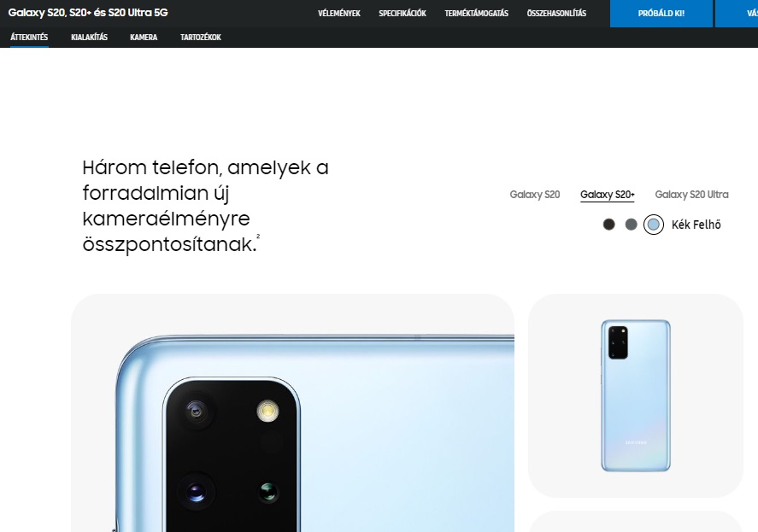Select the black color swatch
The width and height of the screenshot is (758, 532).
pyautogui.click(x=608, y=225)
